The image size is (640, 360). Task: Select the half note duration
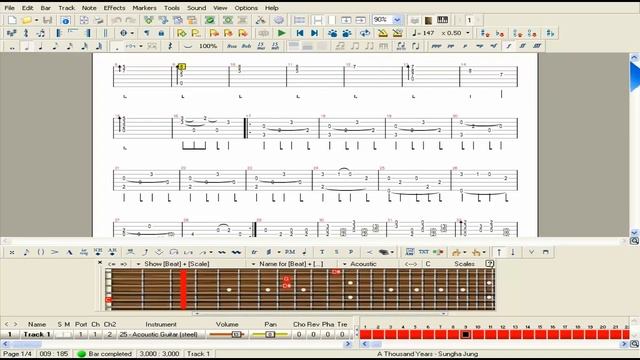pos(27,46)
